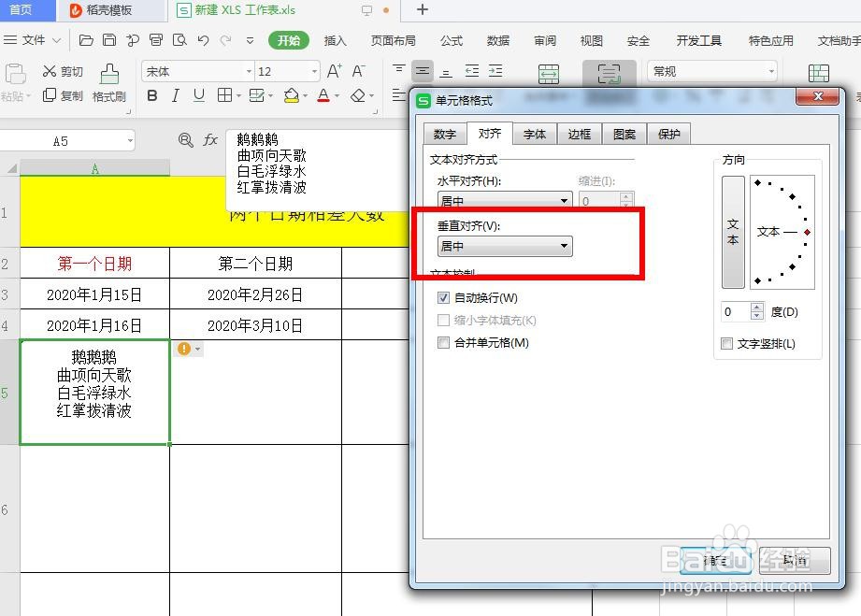
Task: Check the 文字竖排 vertical text option
Action: point(726,344)
